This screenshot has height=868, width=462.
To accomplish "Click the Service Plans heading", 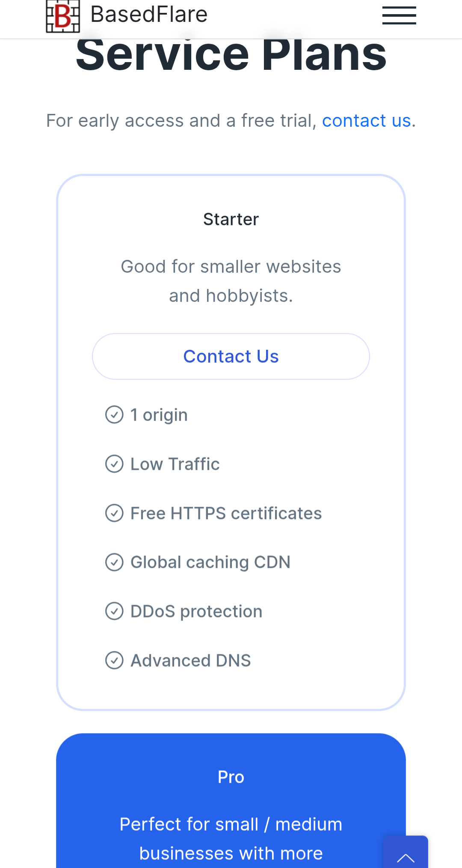I will click(x=231, y=54).
